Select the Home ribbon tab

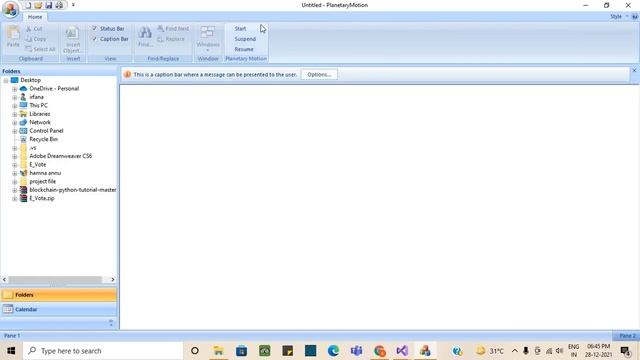[x=35, y=17]
